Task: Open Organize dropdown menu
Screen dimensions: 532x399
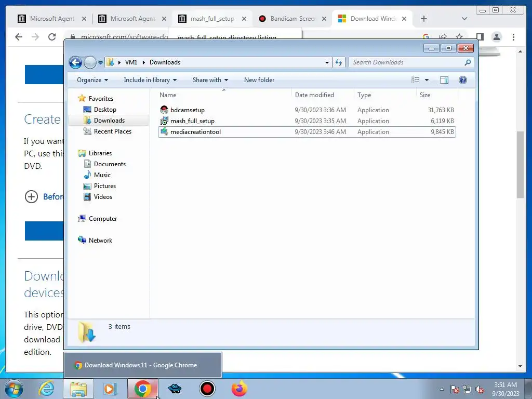Action: (92, 80)
